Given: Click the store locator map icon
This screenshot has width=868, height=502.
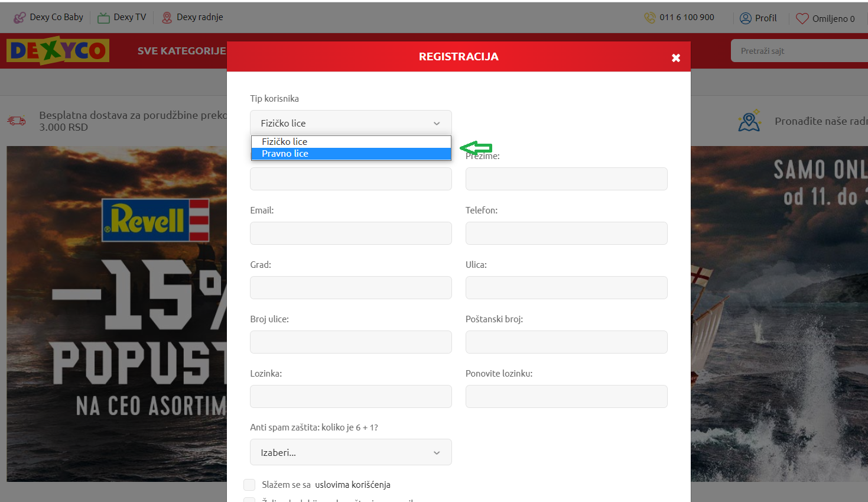Looking at the screenshot, I should (749, 121).
